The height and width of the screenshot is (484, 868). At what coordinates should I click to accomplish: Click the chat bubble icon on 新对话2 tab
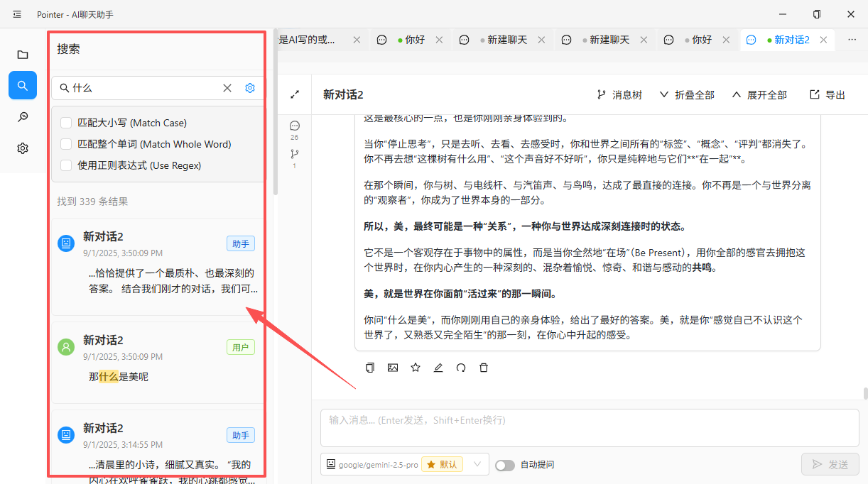pos(751,40)
